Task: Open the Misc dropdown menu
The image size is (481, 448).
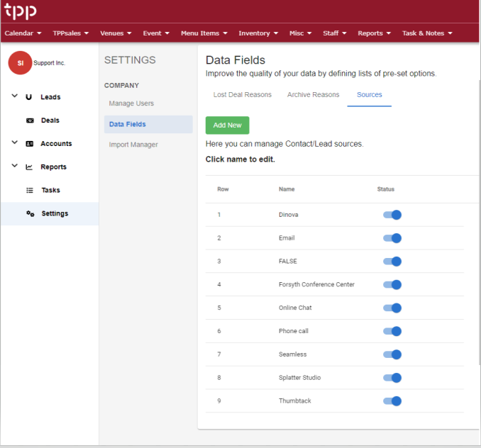Action: [300, 33]
